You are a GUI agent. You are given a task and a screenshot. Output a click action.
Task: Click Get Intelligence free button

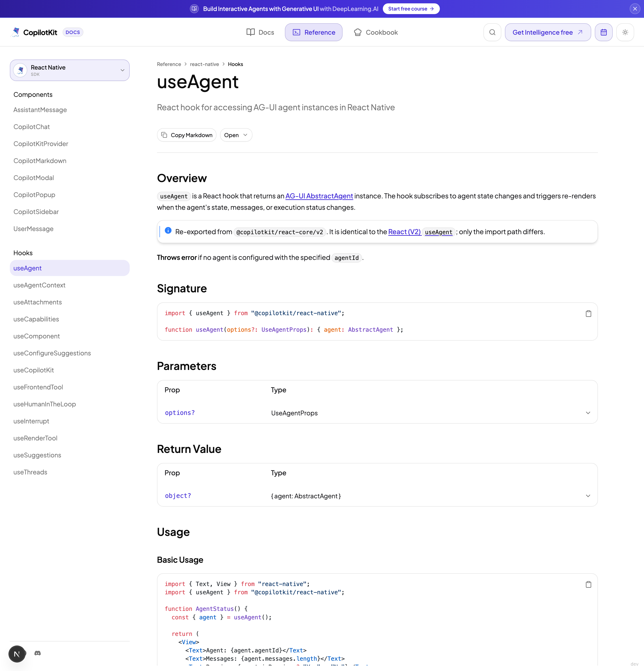(x=548, y=32)
